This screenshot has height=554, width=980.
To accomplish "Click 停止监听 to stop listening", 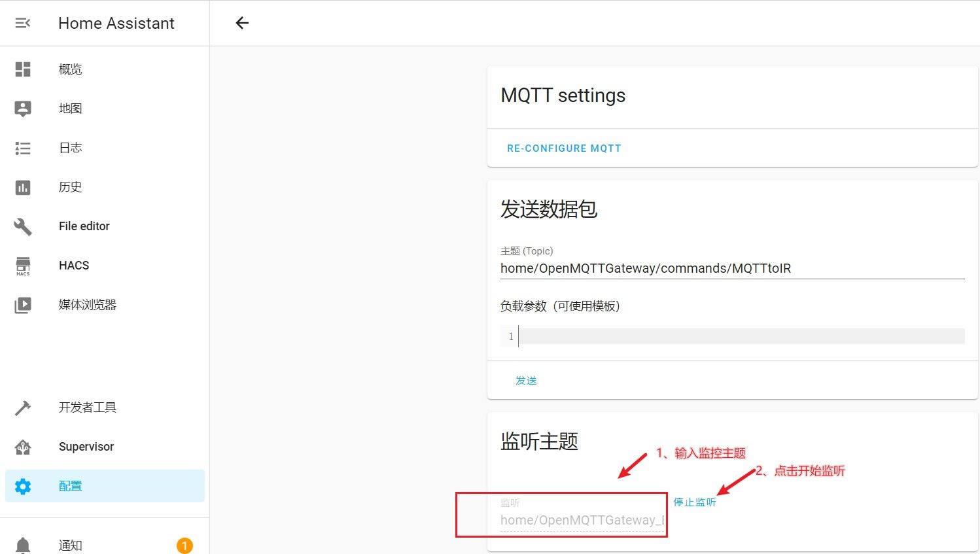I will click(x=695, y=502).
